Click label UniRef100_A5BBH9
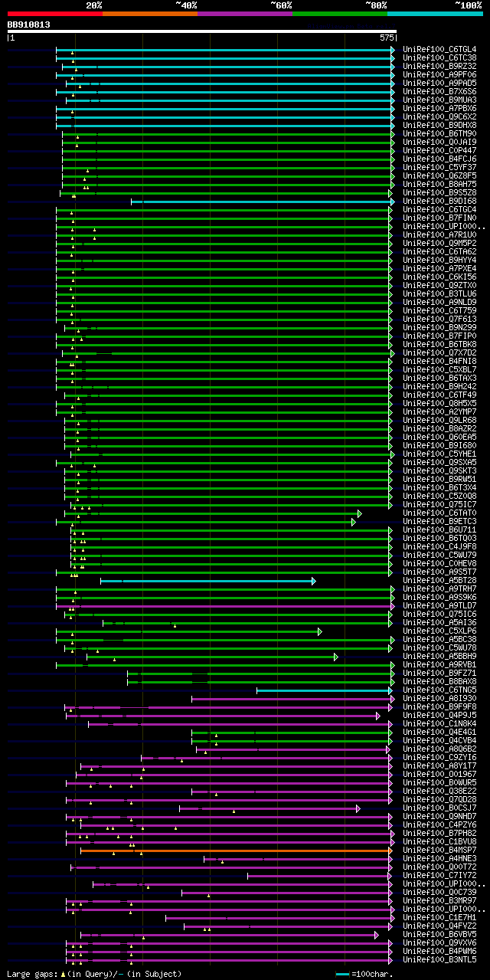The height and width of the screenshot is (980, 490). point(439,657)
